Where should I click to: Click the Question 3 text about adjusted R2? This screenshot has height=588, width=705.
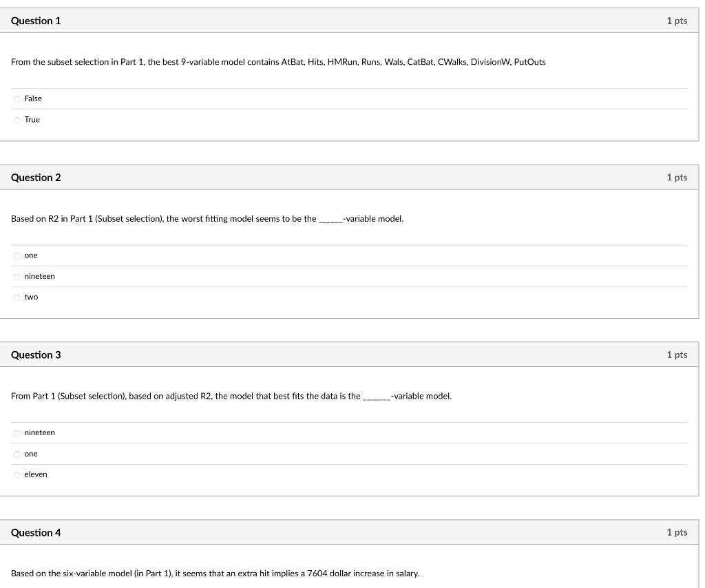(231, 396)
